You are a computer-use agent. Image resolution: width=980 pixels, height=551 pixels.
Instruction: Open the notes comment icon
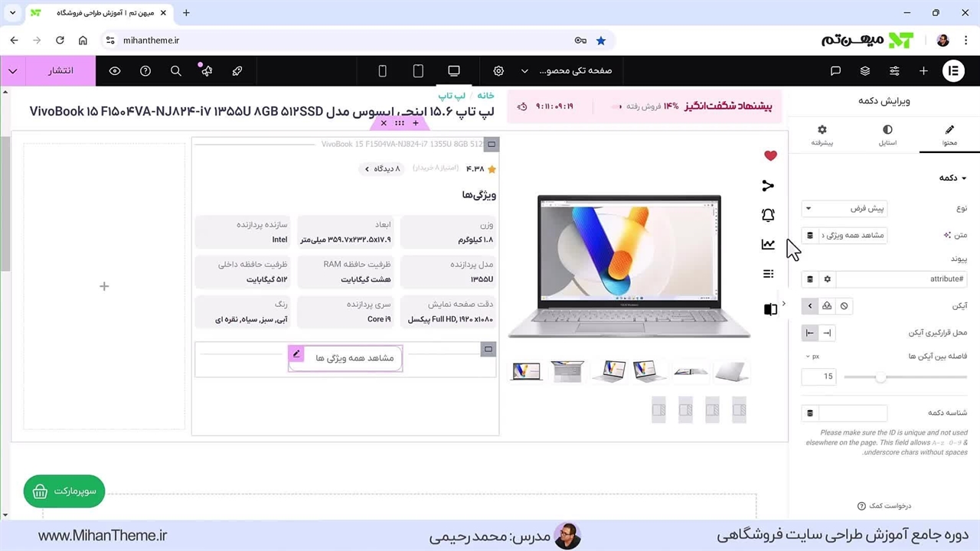(x=835, y=70)
